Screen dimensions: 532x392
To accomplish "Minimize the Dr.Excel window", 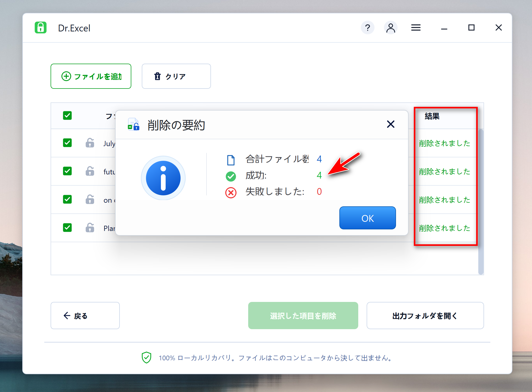I will (444, 29).
